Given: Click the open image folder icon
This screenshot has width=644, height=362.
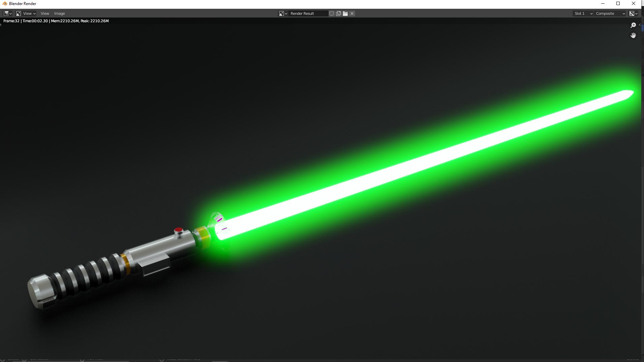Looking at the screenshot, I should click(x=345, y=13).
